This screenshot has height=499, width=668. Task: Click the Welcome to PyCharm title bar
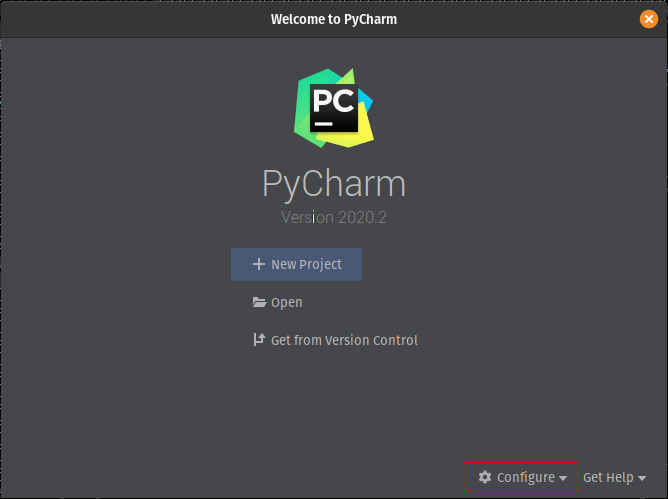[334, 19]
